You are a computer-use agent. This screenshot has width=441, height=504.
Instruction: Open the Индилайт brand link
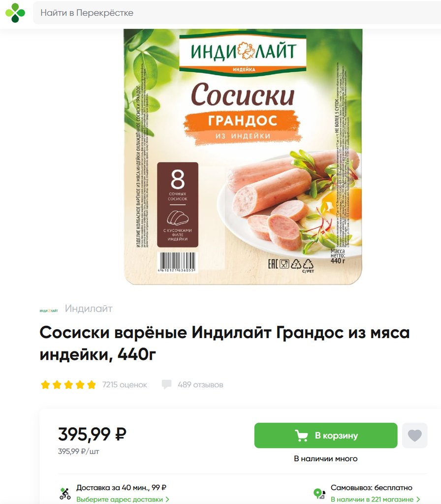[89, 308]
